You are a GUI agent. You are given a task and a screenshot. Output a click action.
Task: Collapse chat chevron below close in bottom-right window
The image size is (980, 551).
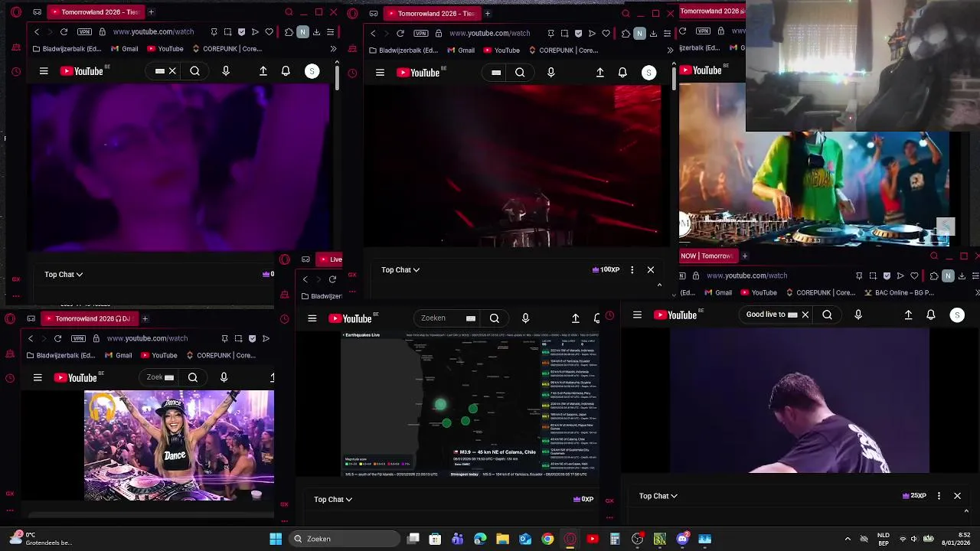(x=966, y=511)
